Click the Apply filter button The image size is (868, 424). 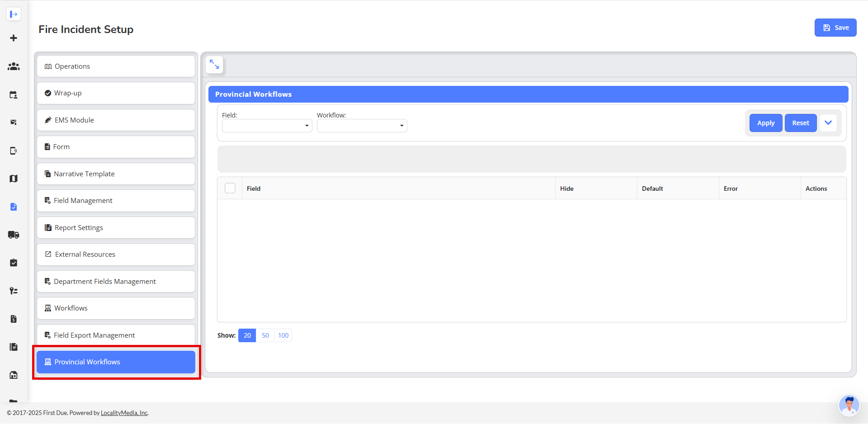click(x=766, y=123)
